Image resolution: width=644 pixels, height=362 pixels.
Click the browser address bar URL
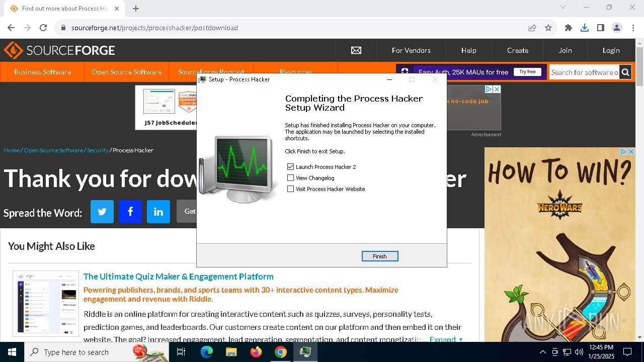pyautogui.click(x=154, y=28)
